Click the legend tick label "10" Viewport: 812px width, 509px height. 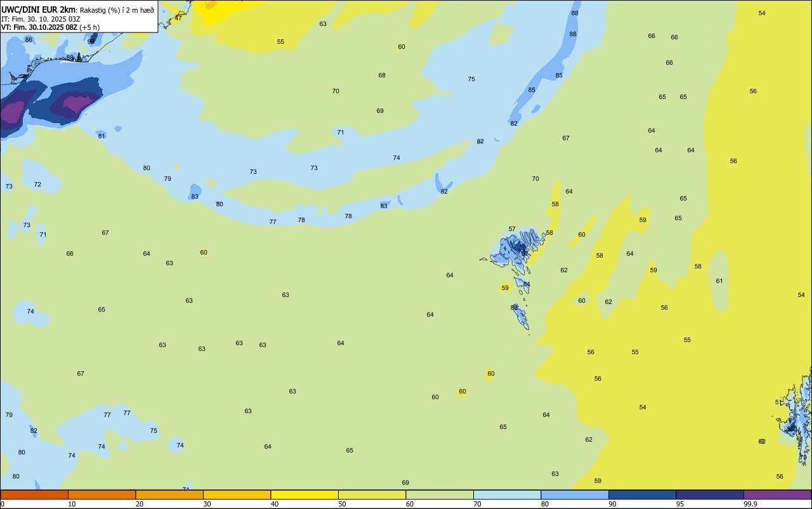(72, 504)
